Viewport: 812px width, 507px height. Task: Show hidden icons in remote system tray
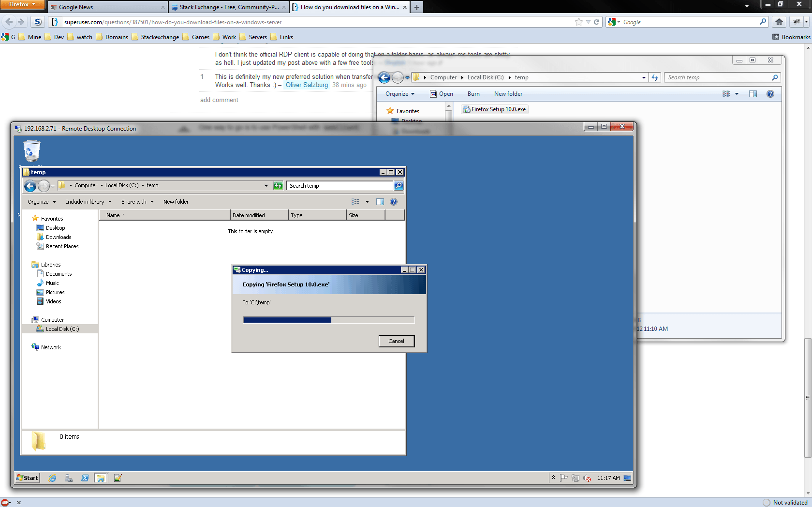coord(553,478)
